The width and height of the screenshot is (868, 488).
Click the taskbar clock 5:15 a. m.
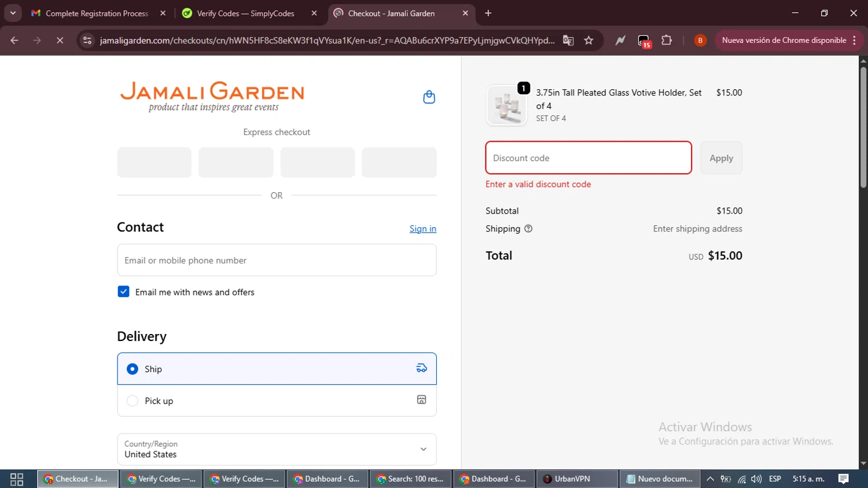808,479
